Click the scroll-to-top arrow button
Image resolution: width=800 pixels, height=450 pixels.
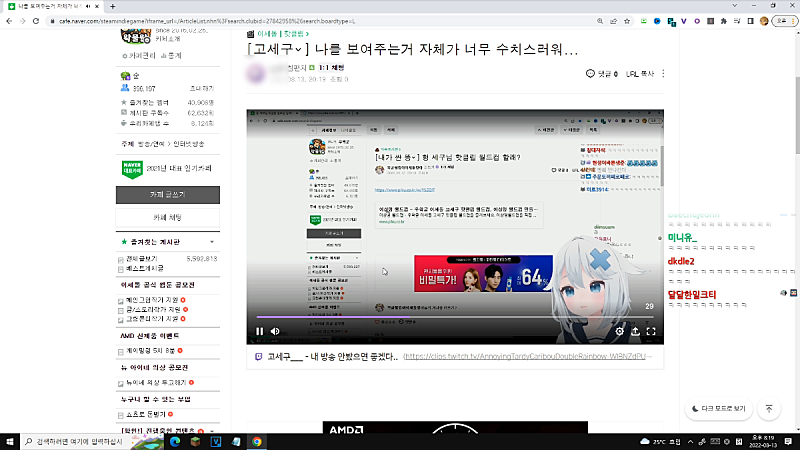click(x=769, y=409)
